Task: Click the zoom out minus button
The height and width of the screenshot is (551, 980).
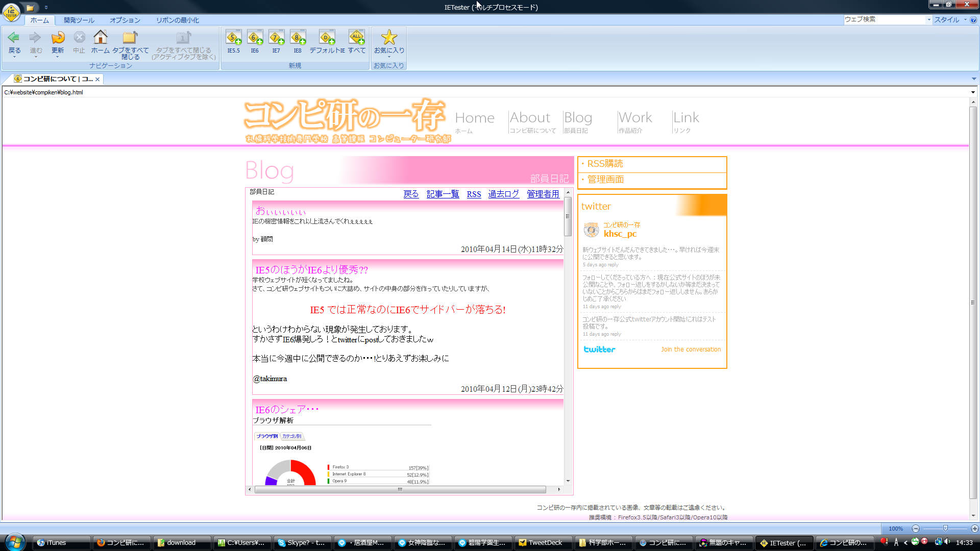Action: click(x=916, y=529)
